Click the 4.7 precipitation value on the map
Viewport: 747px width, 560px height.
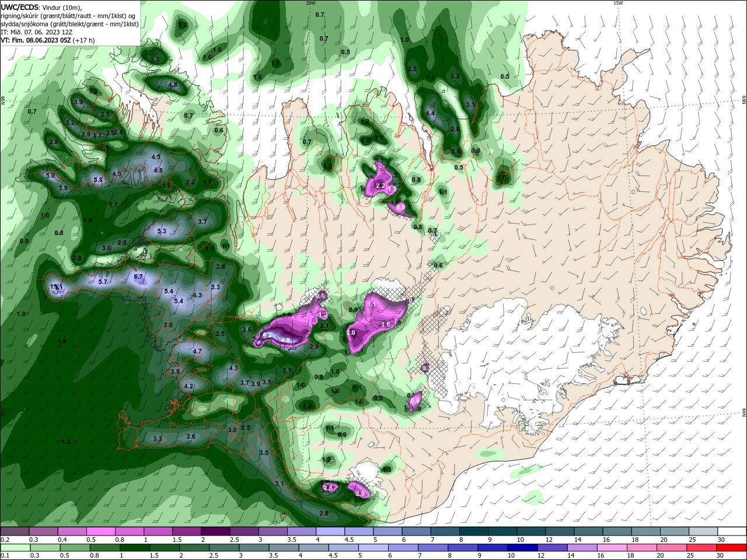pos(197,352)
